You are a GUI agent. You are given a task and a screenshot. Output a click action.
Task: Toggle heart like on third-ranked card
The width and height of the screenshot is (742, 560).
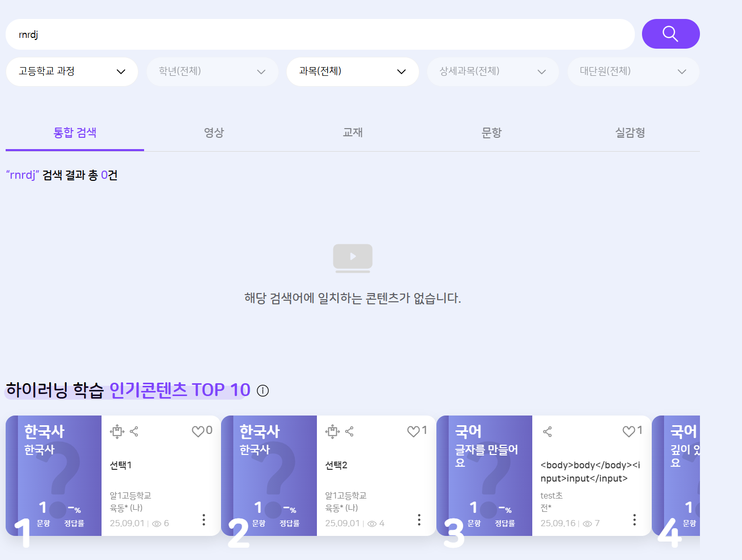pyautogui.click(x=629, y=431)
